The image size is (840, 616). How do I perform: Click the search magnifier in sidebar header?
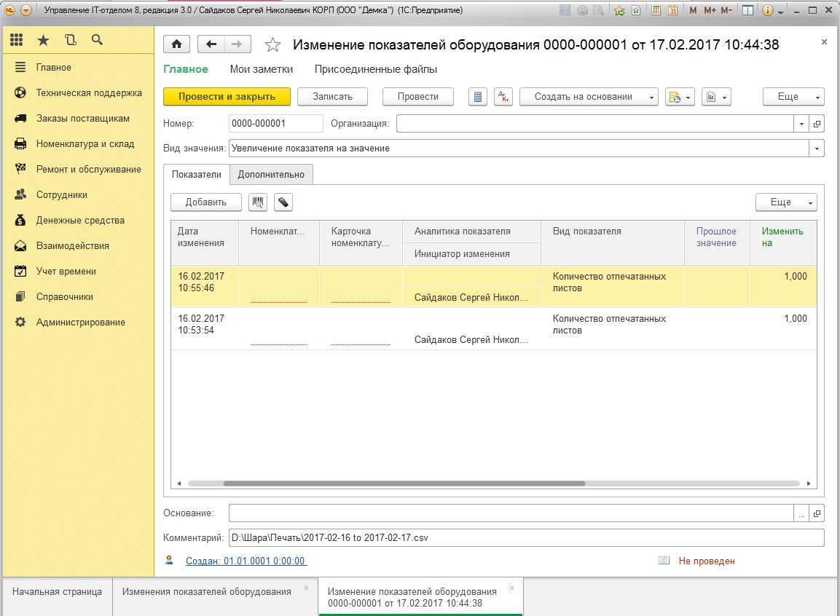pos(97,40)
